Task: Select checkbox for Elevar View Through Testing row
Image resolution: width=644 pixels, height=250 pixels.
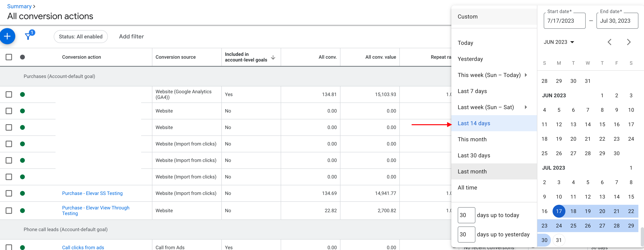Action: 9,210
